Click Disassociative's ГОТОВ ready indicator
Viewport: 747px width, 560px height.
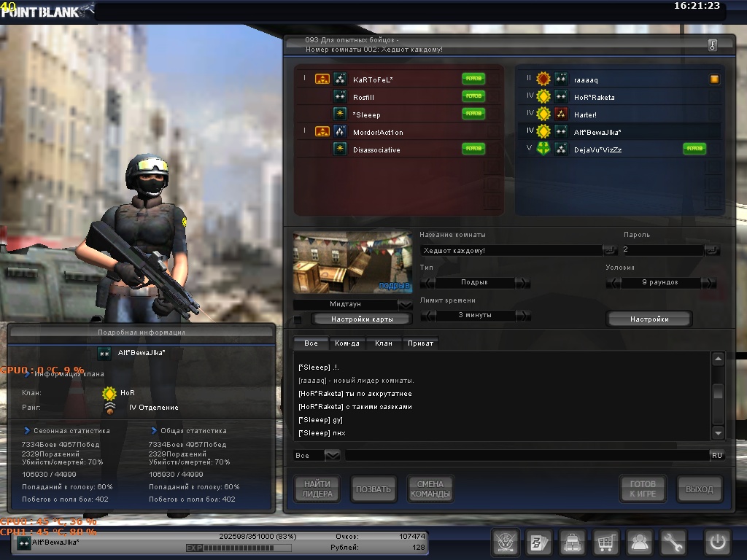pyautogui.click(x=473, y=149)
